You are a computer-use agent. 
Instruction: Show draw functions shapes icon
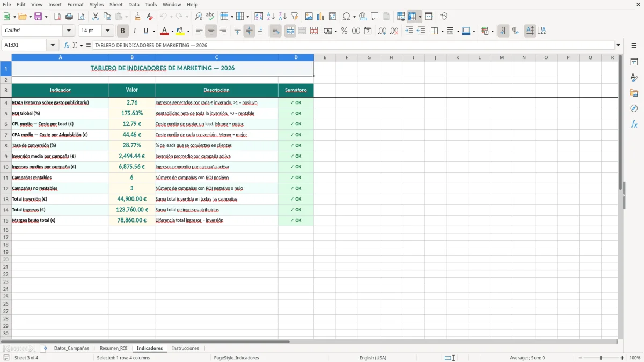coord(443,17)
